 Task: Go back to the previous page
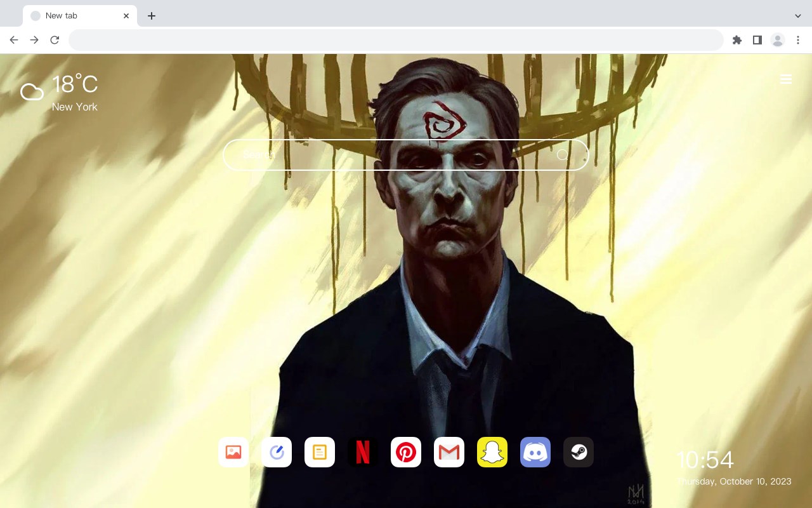[14, 40]
